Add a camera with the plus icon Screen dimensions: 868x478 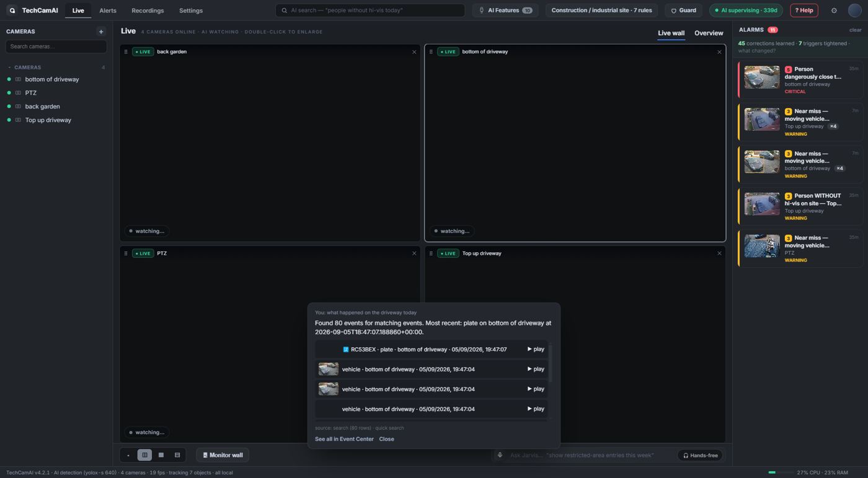pyautogui.click(x=101, y=32)
